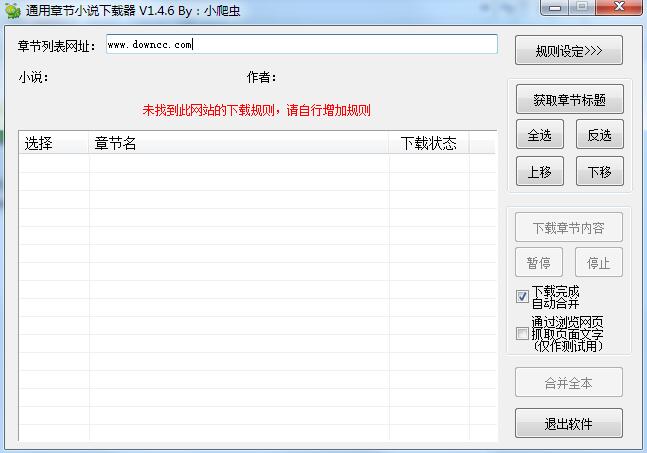Screen dimensions: 647x453
Task: Uncheck 下载完成自动合并 checkbox
Action: tap(522, 297)
